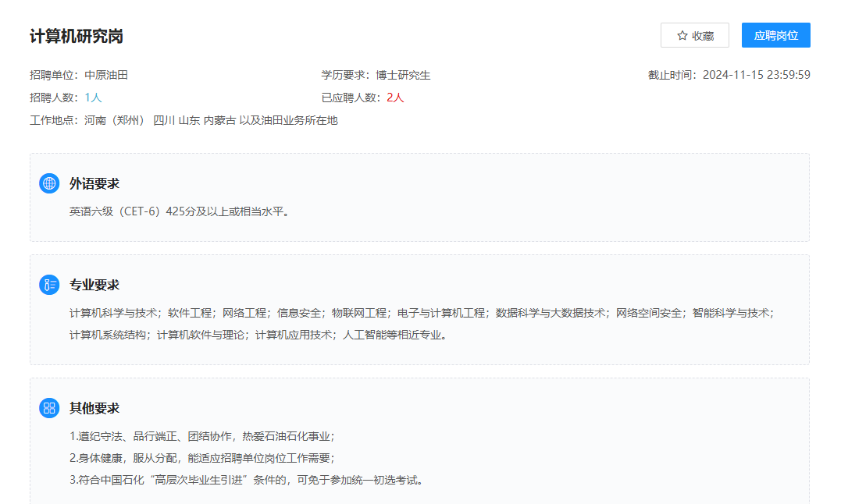Screen dimensions: 841x504
Task: Click the four-square badge before 其他要求 heading
Action: [49, 407]
